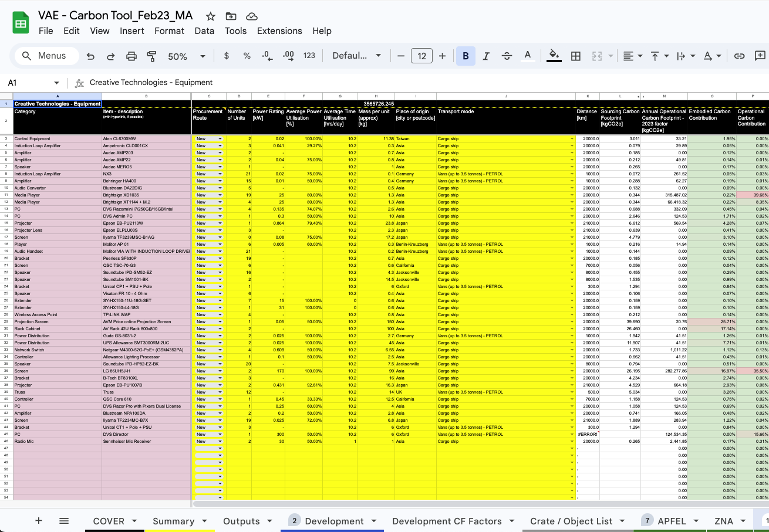Open the Extensions menu

[x=279, y=31]
